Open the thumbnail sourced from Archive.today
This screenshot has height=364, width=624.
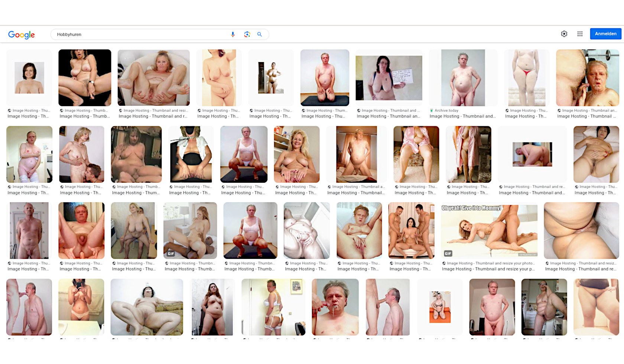point(463,78)
